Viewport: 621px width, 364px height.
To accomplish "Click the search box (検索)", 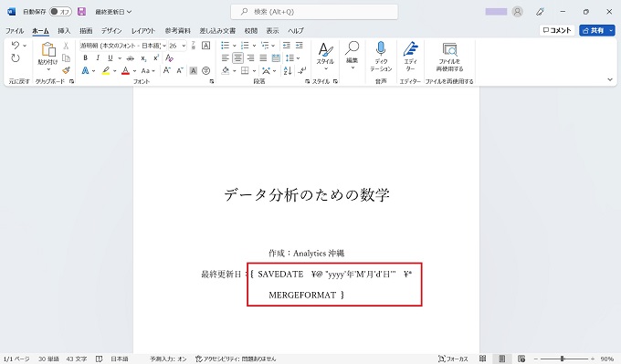I will 314,12.
